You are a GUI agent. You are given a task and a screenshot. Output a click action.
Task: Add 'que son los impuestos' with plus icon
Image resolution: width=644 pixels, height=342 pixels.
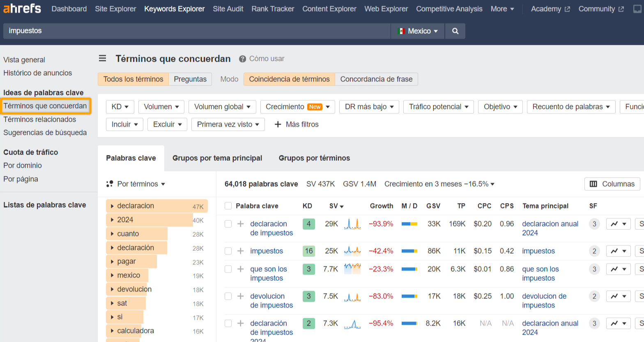[x=241, y=269]
